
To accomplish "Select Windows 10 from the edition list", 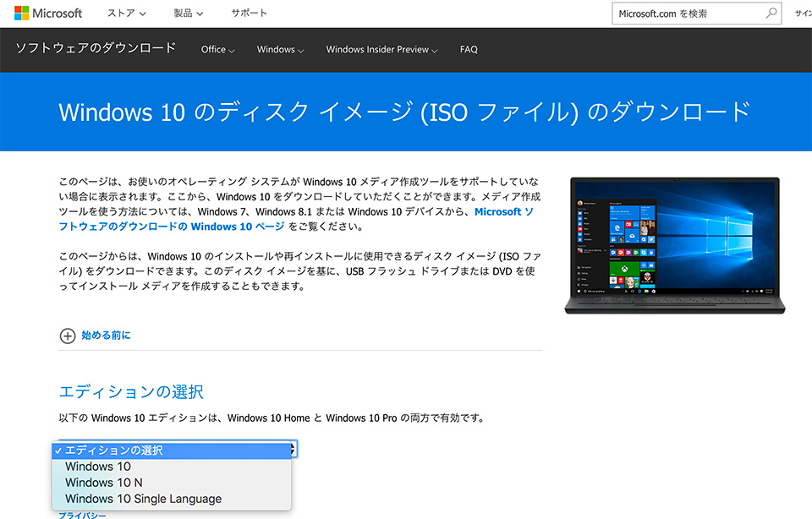I will point(97,466).
